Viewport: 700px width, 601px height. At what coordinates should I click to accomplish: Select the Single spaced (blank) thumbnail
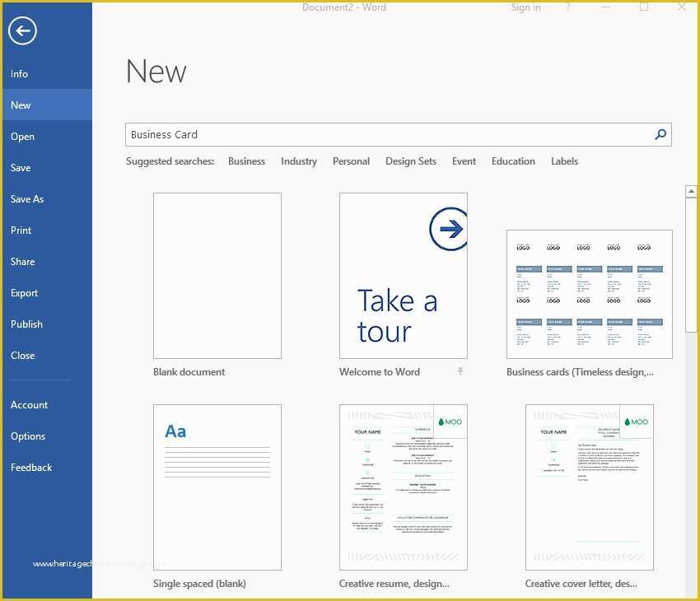[217, 487]
